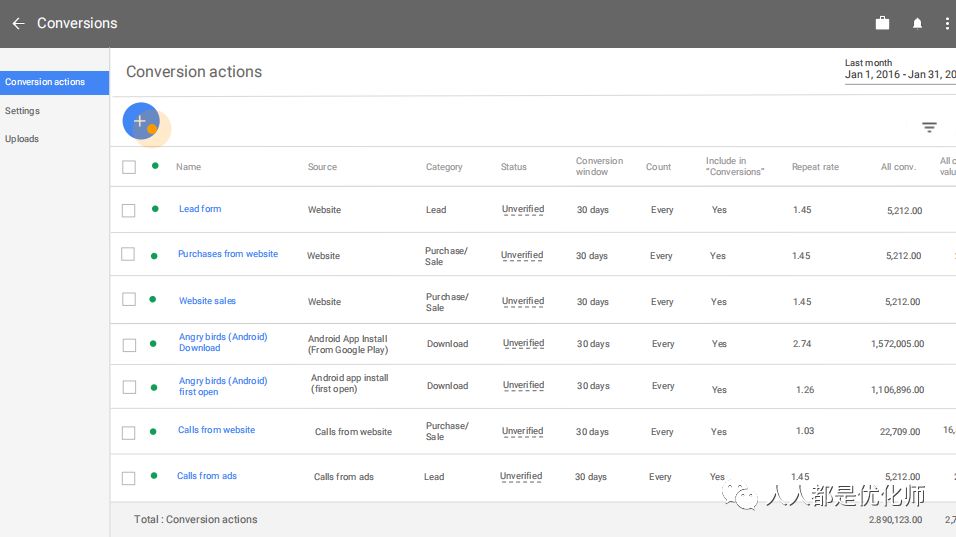Open Settings in the sidebar

click(23, 111)
